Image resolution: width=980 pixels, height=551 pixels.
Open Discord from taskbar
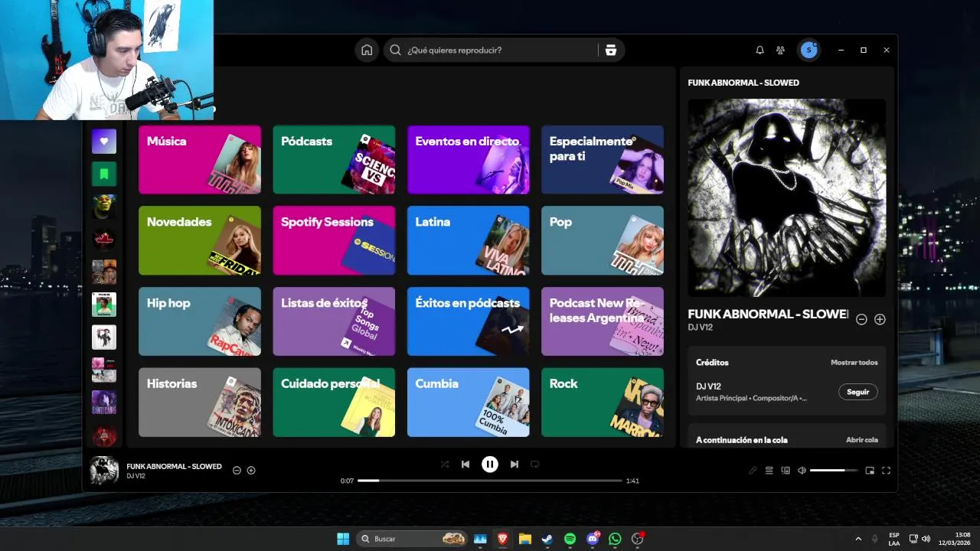click(x=593, y=539)
